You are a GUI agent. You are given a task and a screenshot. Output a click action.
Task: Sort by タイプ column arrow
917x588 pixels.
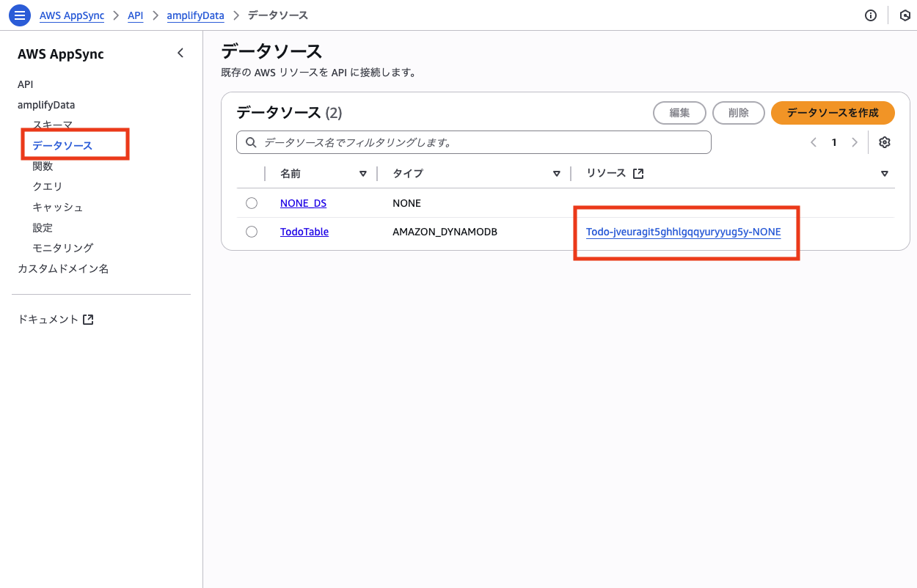point(556,174)
